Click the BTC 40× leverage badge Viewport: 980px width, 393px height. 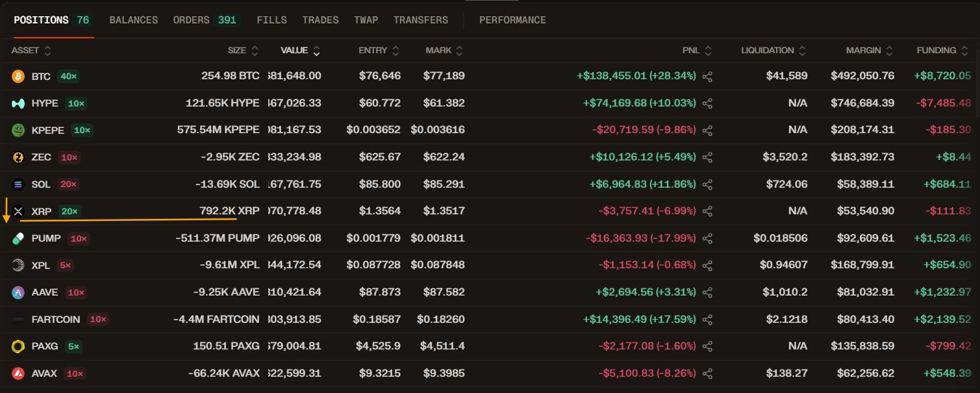68,77
